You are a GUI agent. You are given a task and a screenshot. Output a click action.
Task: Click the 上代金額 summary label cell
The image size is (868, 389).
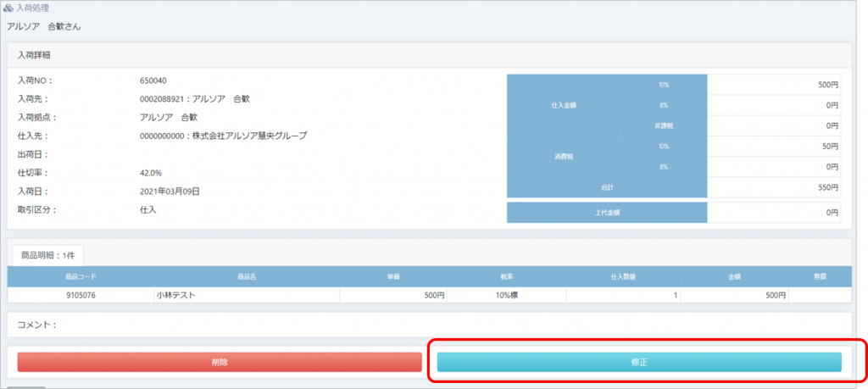click(606, 212)
